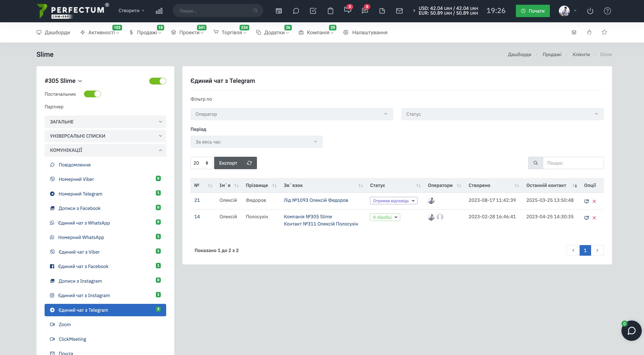Open the chat bubble icon in top bar

coord(296,11)
